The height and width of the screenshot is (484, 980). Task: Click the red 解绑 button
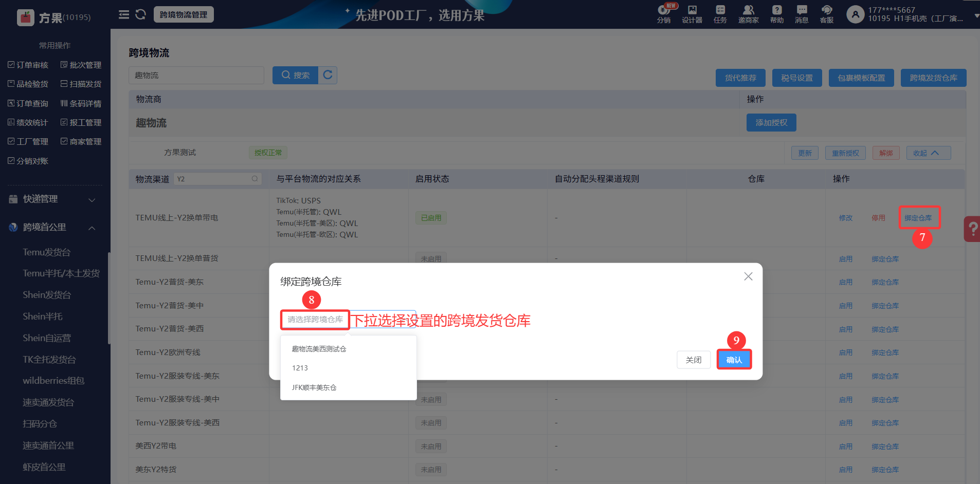[x=886, y=153]
